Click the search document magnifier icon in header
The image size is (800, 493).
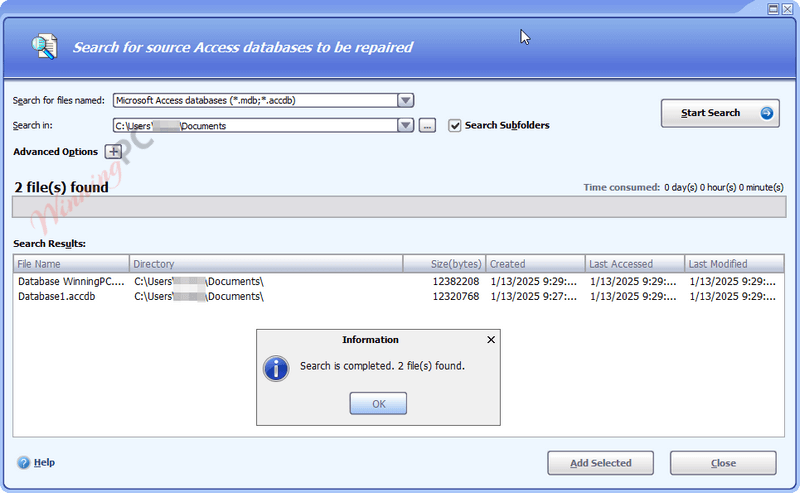click(x=44, y=47)
